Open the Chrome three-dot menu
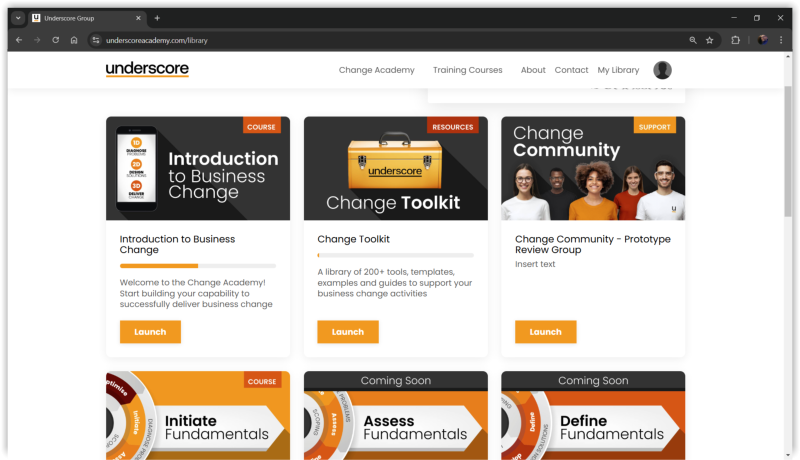 tap(781, 40)
